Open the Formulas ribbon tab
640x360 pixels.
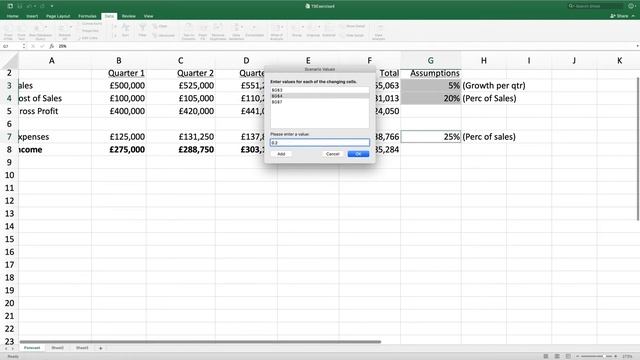pyautogui.click(x=87, y=16)
